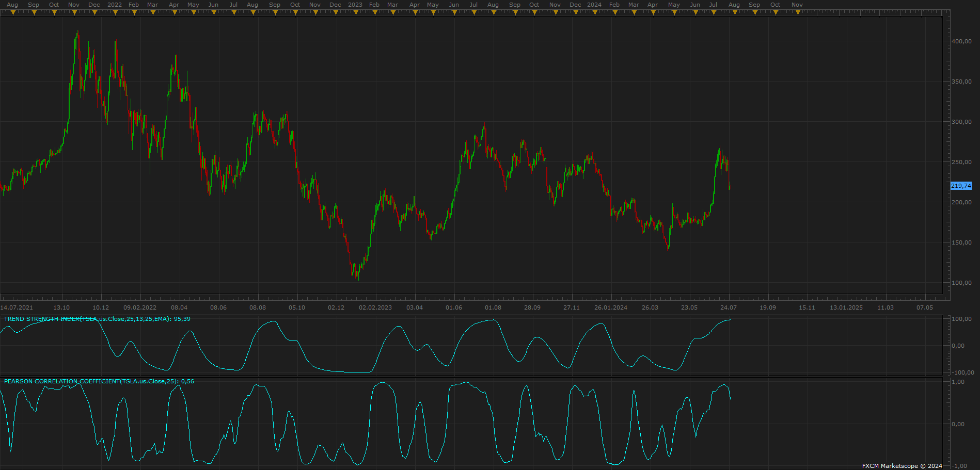This screenshot has height=470, width=980.
Task: Select the Pearson Correlation Coefficient indicator label
Action: pyautogui.click(x=99, y=381)
